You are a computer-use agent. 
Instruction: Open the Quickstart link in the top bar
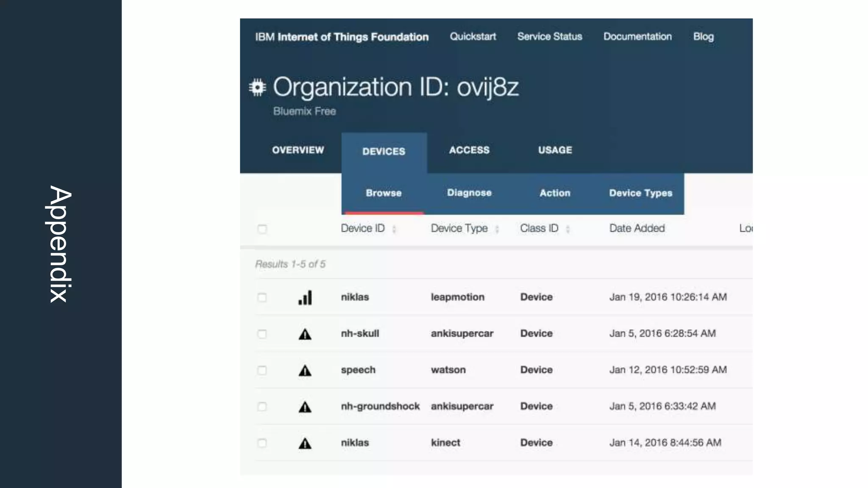coord(473,36)
